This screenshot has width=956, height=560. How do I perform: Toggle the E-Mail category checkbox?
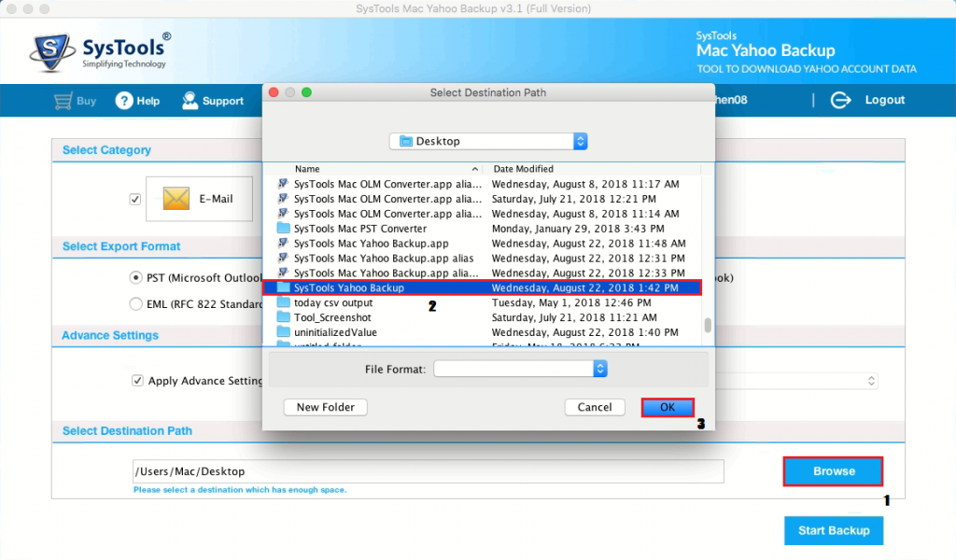coord(135,199)
